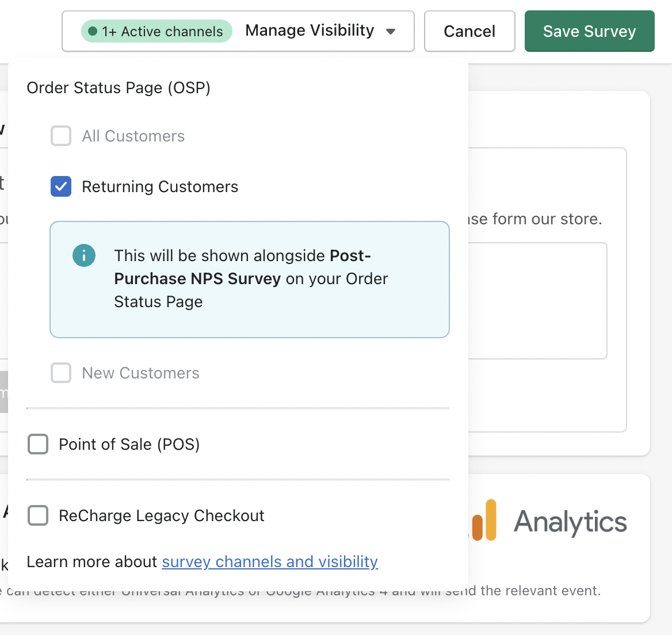Click the Analytics logo text
672x635 pixels.
[570, 522]
